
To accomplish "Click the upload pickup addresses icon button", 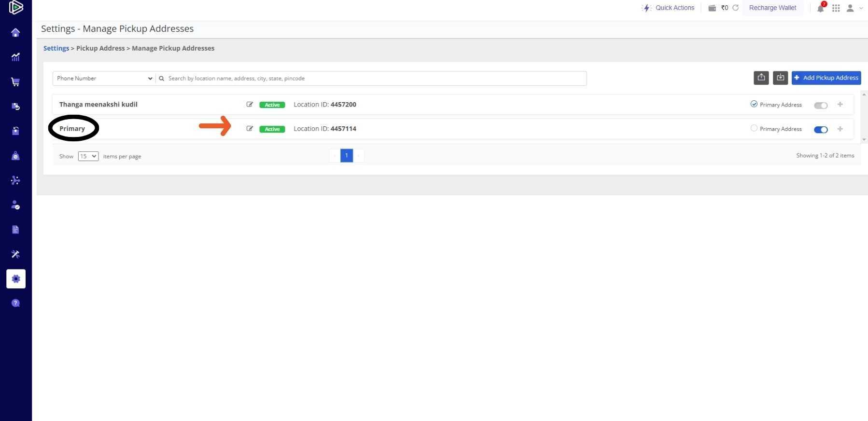I will click(761, 78).
